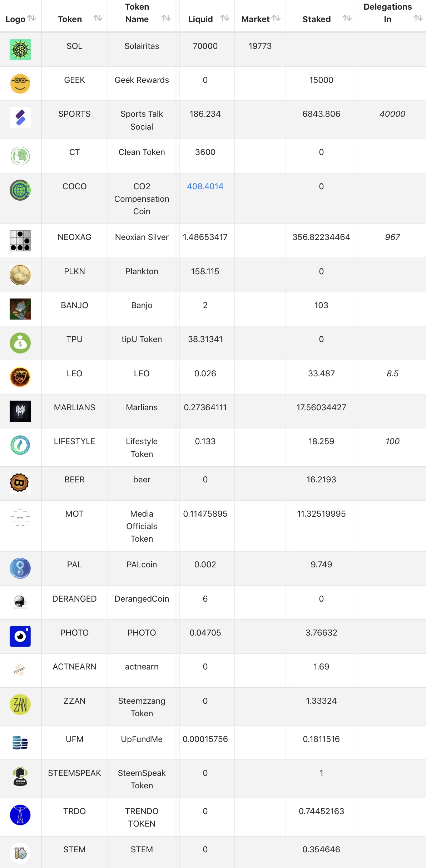The image size is (426, 868).
Task: Click the SOL token logo
Action: (x=20, y=50)
